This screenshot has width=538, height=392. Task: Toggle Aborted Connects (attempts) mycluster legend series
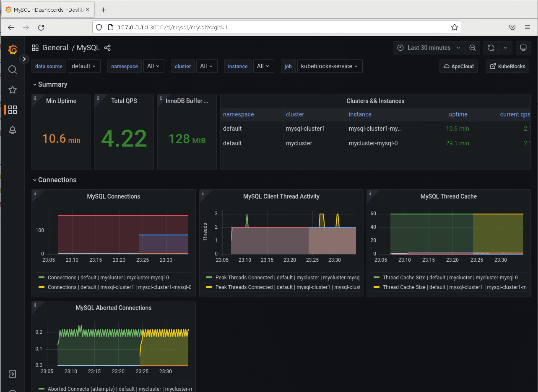coord(120,389)
